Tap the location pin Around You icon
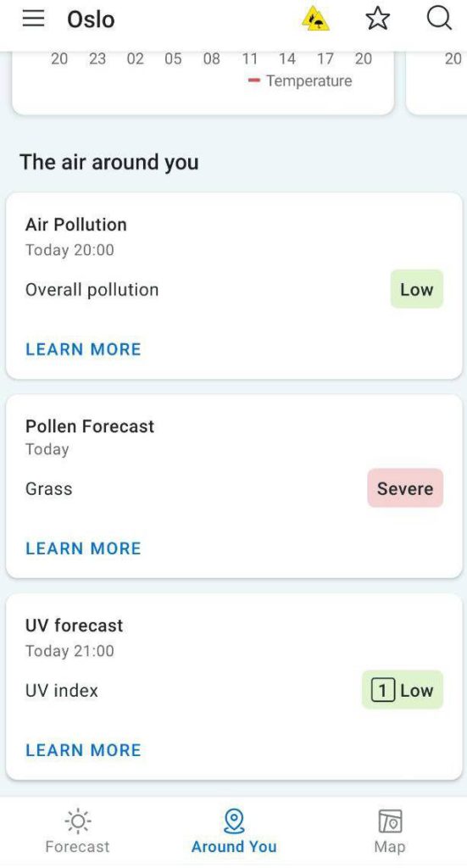 tap(234, 821)
